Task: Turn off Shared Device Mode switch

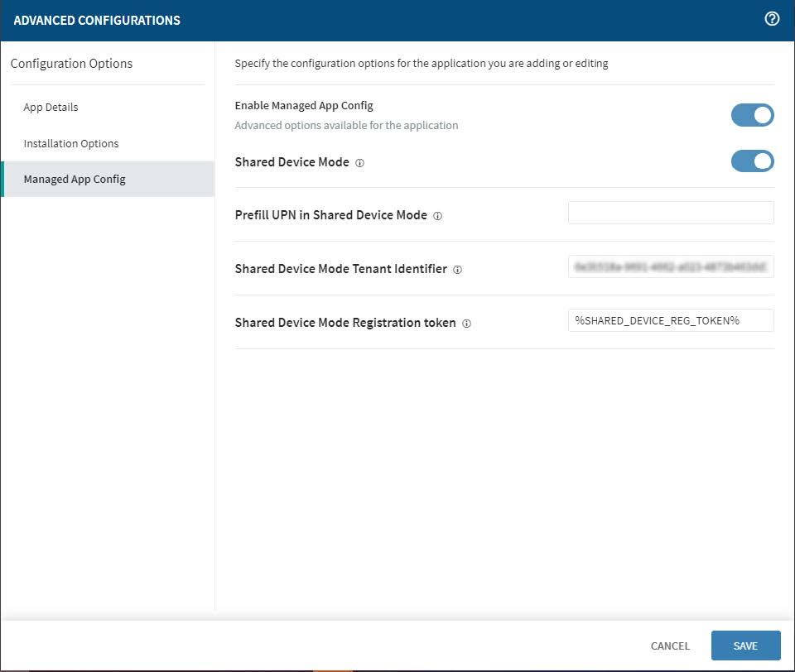Action: pos(752,161)
